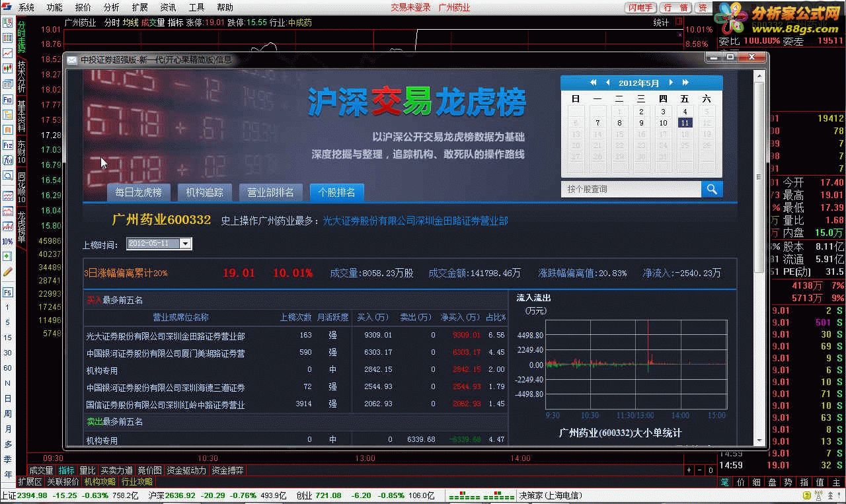Select the 量比 bottom tab

point(87,470)
